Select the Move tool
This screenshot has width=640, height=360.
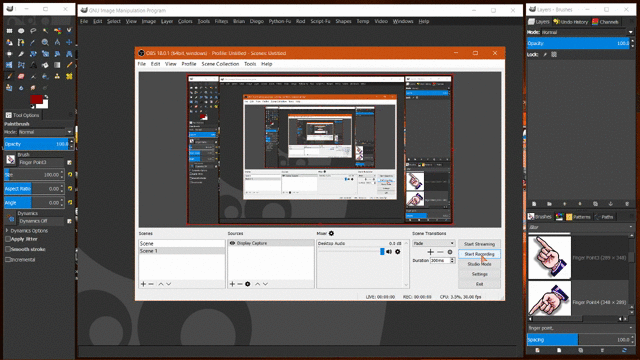click(69, 42)
